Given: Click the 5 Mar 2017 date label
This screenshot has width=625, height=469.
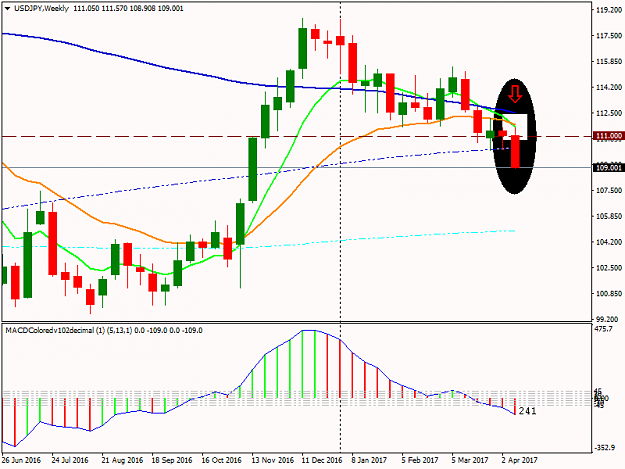Looking at the screenshot, I should tap(470, 460).
